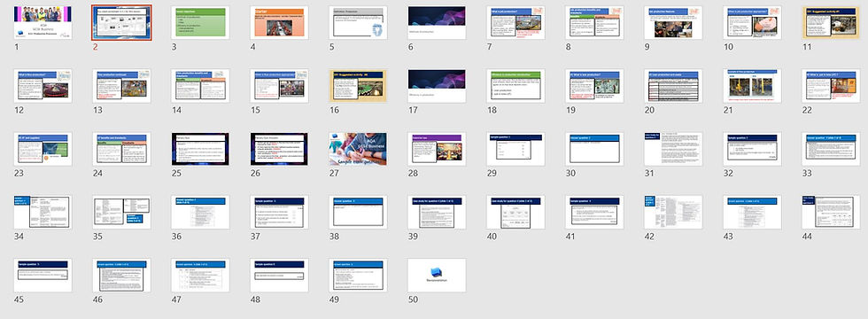Select slide 29 Sample question 1
The width and height of the screenshot is (868, 319).
[x=515, y=149]
